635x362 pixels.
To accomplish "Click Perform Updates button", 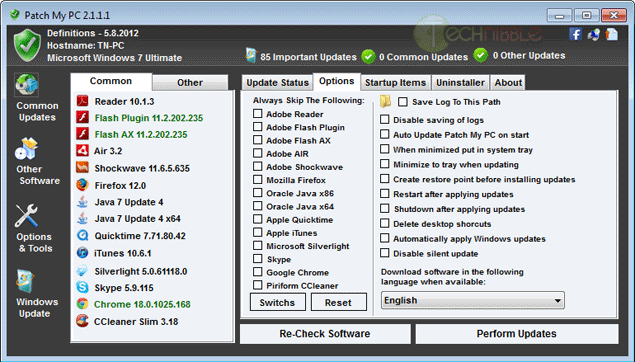I will point(516,334).
